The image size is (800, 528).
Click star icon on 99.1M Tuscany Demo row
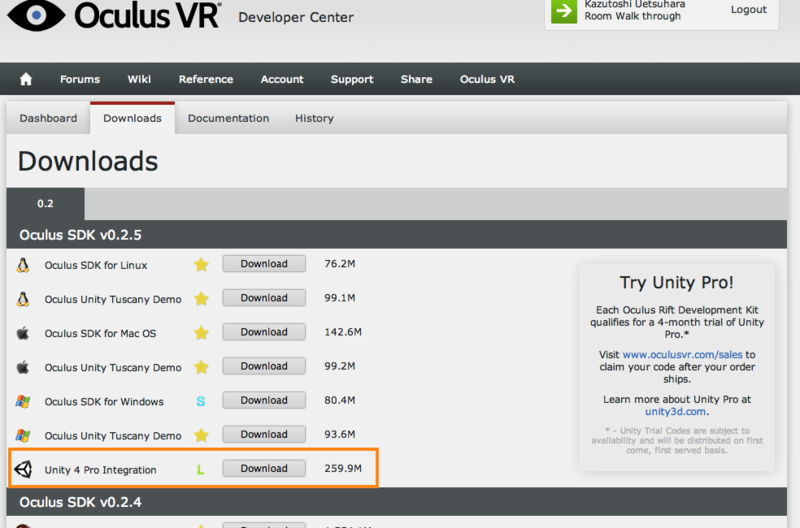point(202,298)
